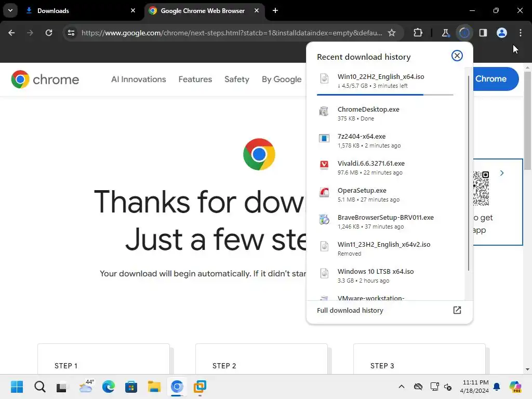
Task: Click the download popup scrollbar
Action: pyautogui.click(x=469, y=173)
